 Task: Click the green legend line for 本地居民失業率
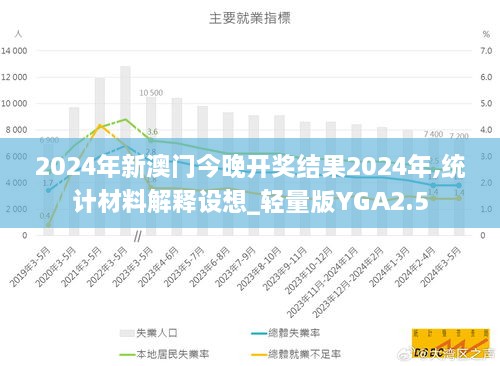click(127, 354)
